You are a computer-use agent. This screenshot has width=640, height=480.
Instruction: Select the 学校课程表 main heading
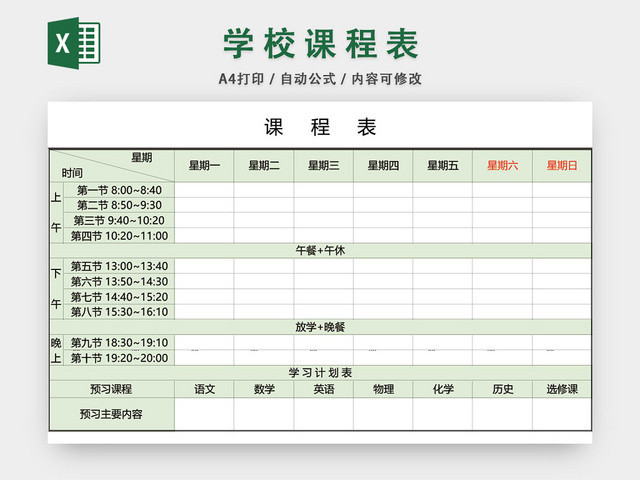320,43
